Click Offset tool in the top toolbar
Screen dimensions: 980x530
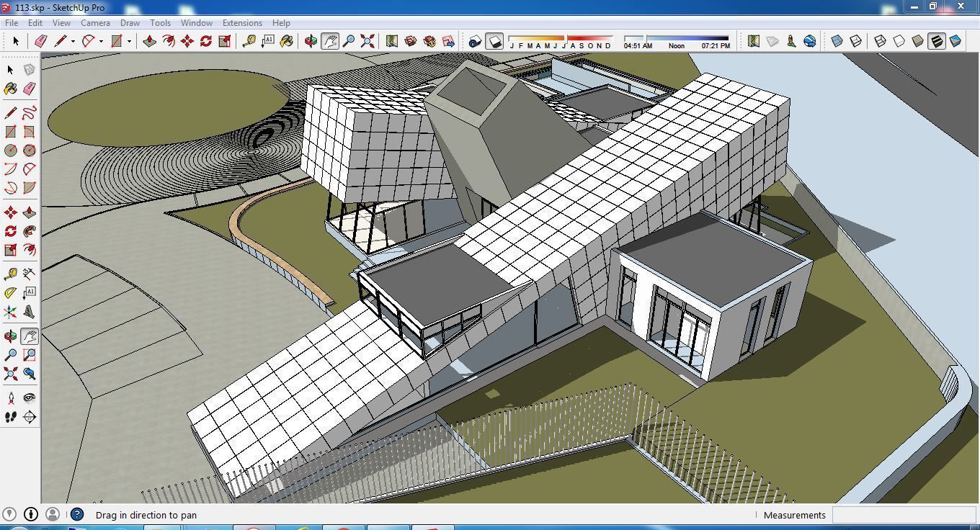point(168,41)
